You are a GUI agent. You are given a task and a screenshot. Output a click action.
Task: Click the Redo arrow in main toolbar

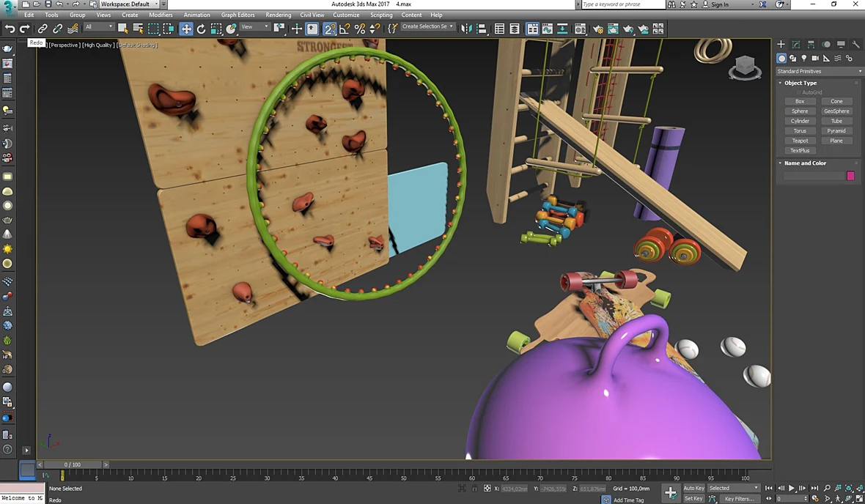coord(24,29)
